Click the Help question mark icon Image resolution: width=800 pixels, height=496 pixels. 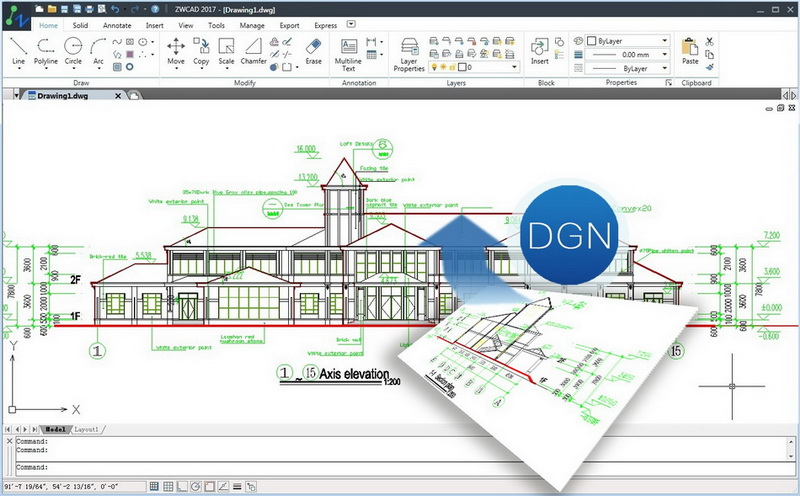(155, 9)
